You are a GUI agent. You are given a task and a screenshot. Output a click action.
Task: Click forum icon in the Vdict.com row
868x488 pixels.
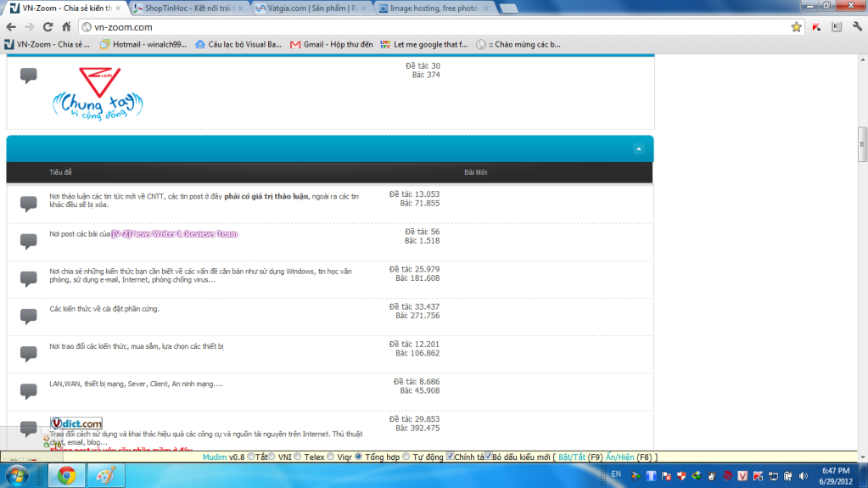[x=28, y=429]
